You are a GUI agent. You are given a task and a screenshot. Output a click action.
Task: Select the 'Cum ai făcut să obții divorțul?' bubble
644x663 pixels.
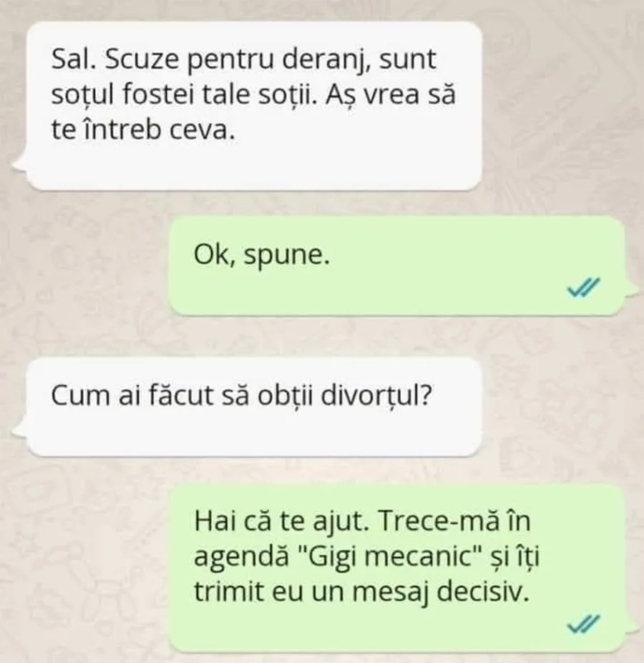click(254, 407)
